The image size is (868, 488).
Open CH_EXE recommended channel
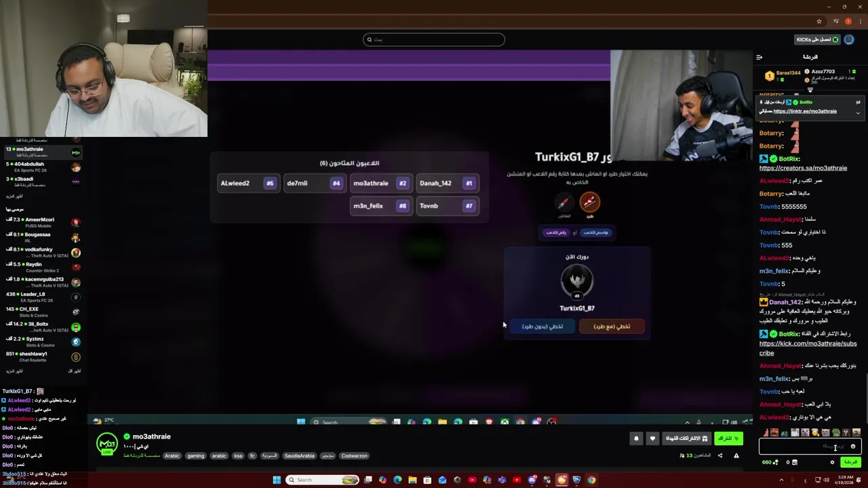pos(43,312)
